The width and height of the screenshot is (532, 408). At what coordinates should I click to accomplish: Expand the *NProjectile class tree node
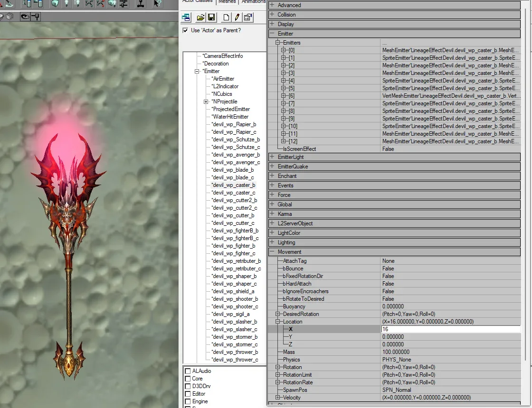point(206,102)
